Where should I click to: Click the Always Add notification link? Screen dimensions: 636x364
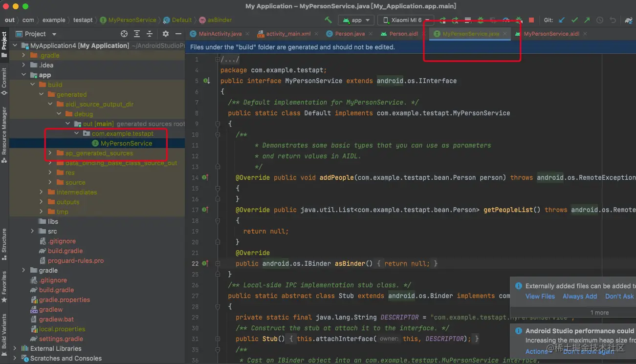pos(579,296)
